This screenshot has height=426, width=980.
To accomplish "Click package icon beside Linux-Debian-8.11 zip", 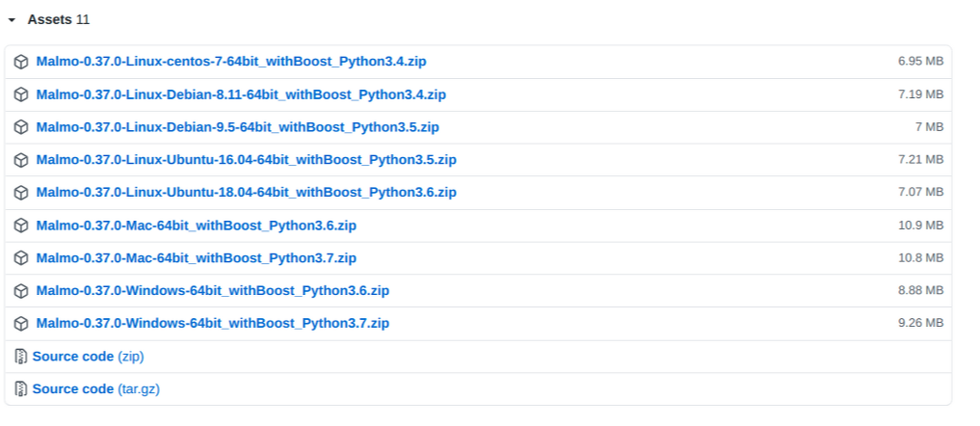I will tap(21, 94).
